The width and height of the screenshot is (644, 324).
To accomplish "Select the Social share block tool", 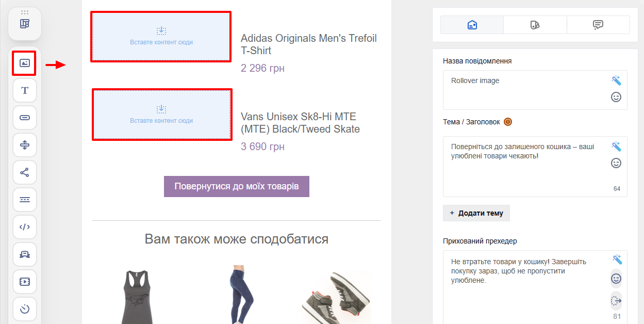I will pos(25,172).
